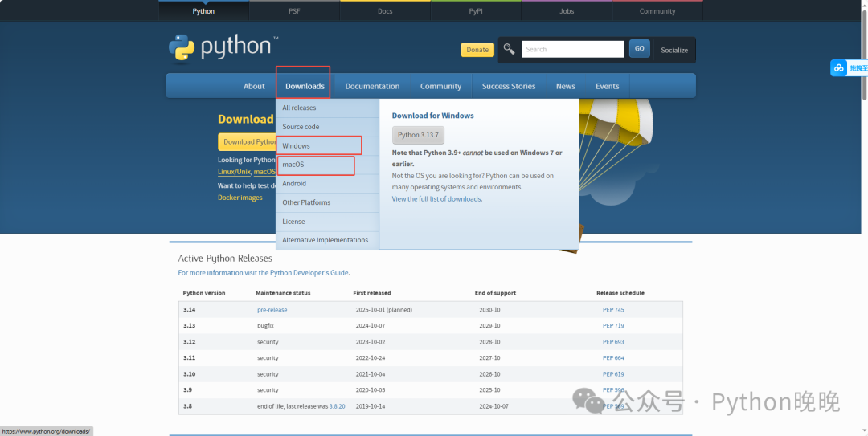Select macOS in Downloads dropdown

pos(327,165)
